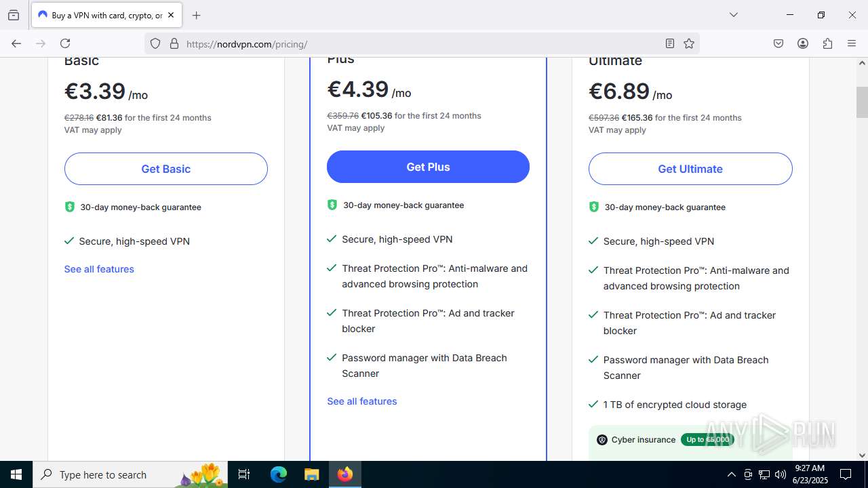
Task: Click the page vertical scrollbar thumb
Action: tap(862, 102)
